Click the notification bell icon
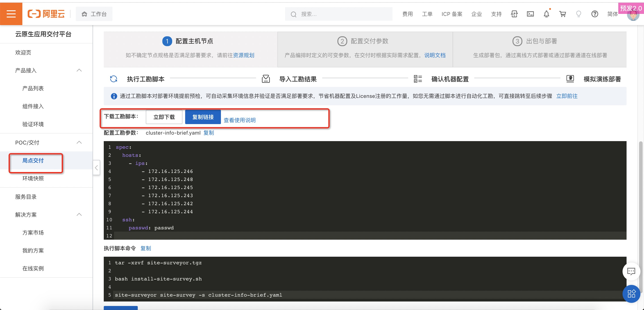Image resolution: width=644 pixels, height=310 pixels. (x=546, y=14)
